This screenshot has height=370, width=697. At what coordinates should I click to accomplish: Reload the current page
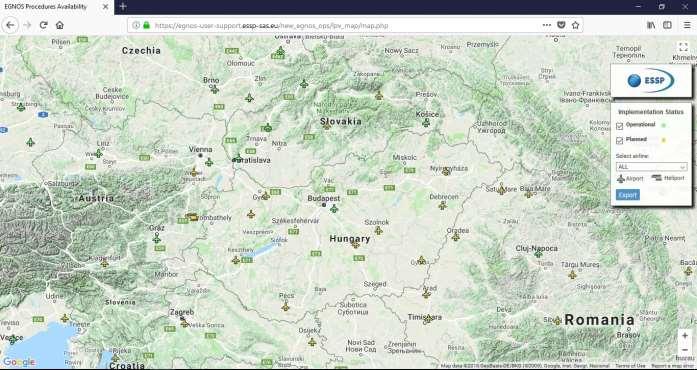pos(43,25)
